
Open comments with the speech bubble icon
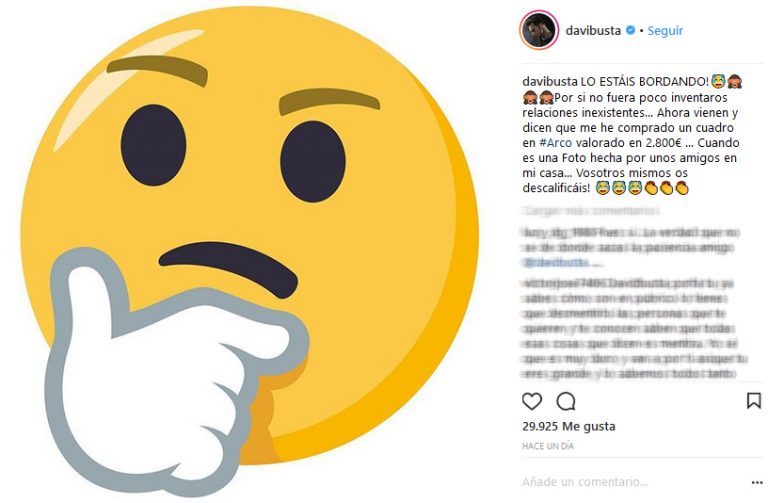click(566, 401)
